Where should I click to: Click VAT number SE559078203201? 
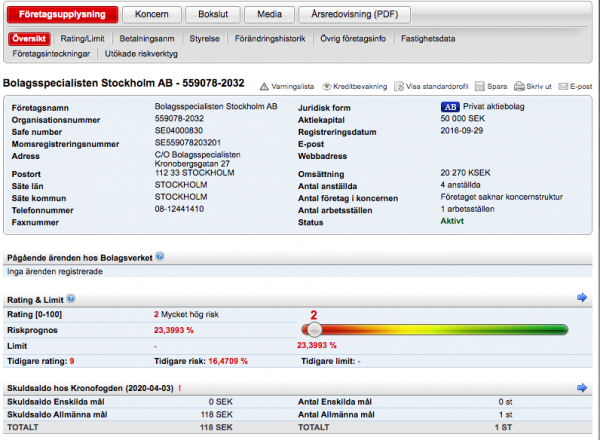188,143
